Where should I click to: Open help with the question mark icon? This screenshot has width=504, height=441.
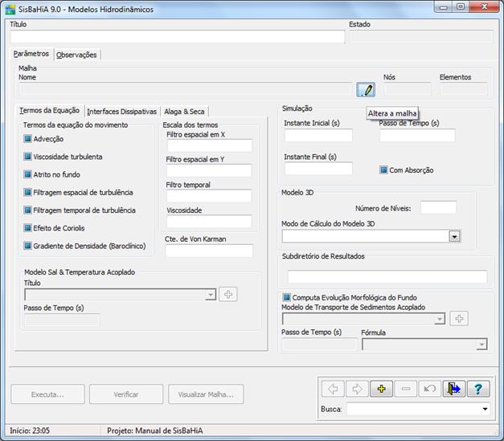click(478, 389)
